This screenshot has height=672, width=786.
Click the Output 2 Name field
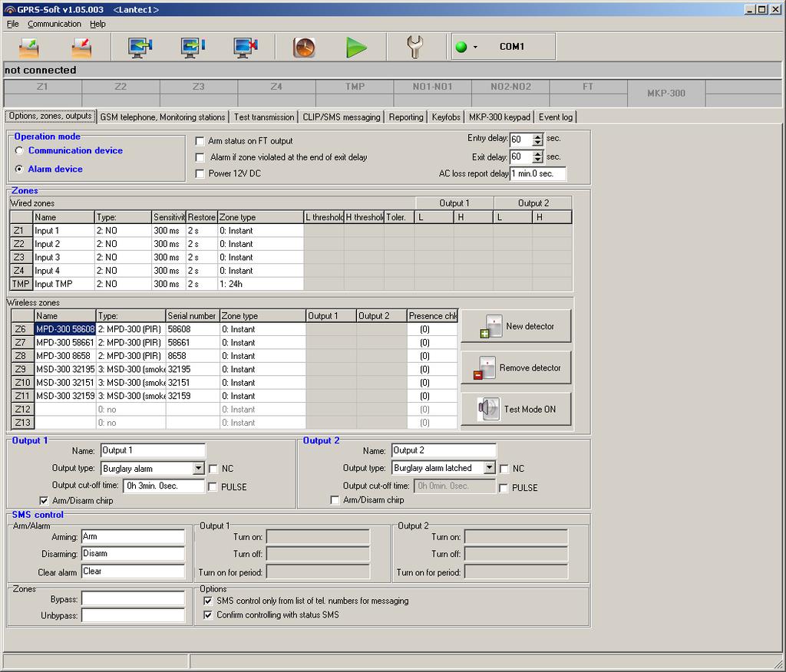pos(444,450)
